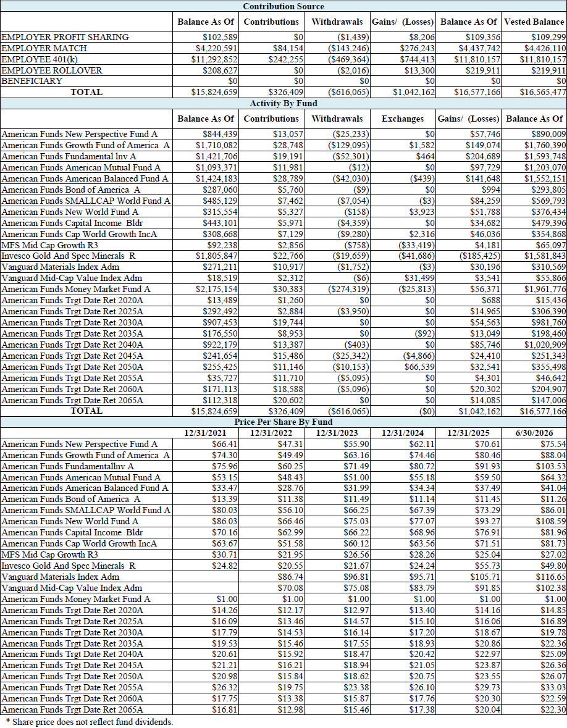Viewport: 567px width, 728px height.
Task: Select MFS Mid Cap exchange value ($33,419)
Action: [416, 245]
